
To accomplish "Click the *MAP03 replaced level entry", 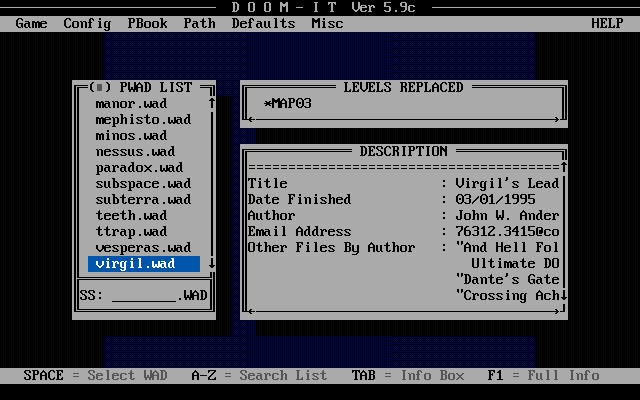I will [288, 104].
